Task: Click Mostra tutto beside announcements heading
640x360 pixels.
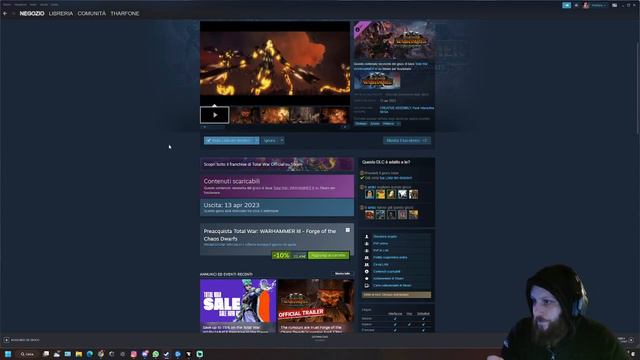Action: pos(342,274)
